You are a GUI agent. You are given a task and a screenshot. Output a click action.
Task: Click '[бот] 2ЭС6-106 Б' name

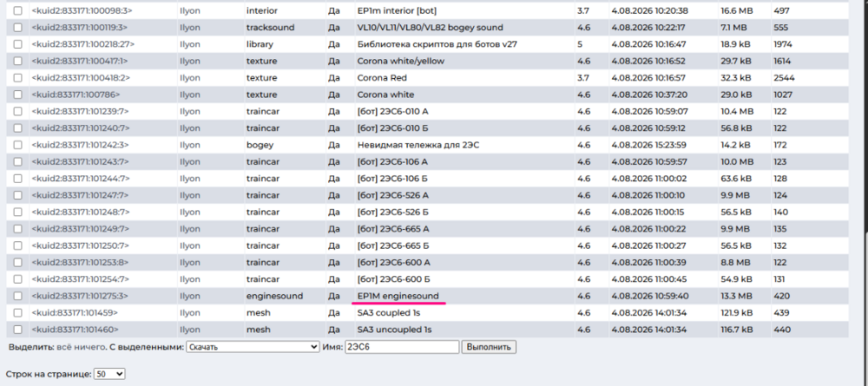pyautogui.click(x=393, y=179)
